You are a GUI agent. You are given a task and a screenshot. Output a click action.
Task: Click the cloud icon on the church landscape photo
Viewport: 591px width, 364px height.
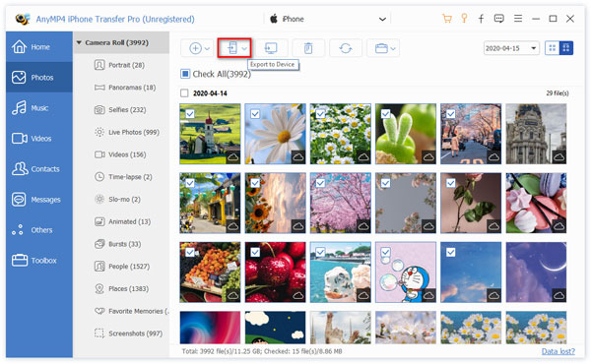(x=232, y=157)
